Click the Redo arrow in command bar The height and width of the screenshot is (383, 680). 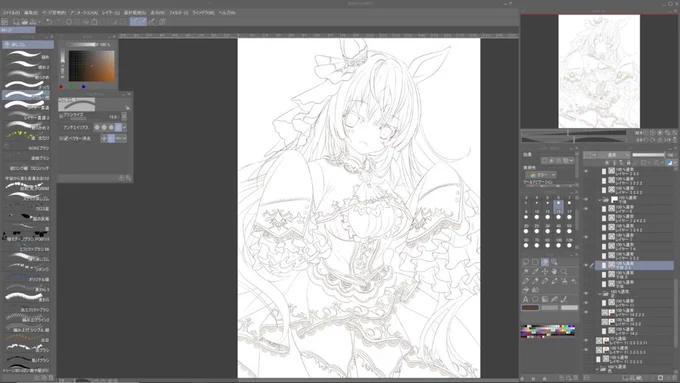(58, 22)
